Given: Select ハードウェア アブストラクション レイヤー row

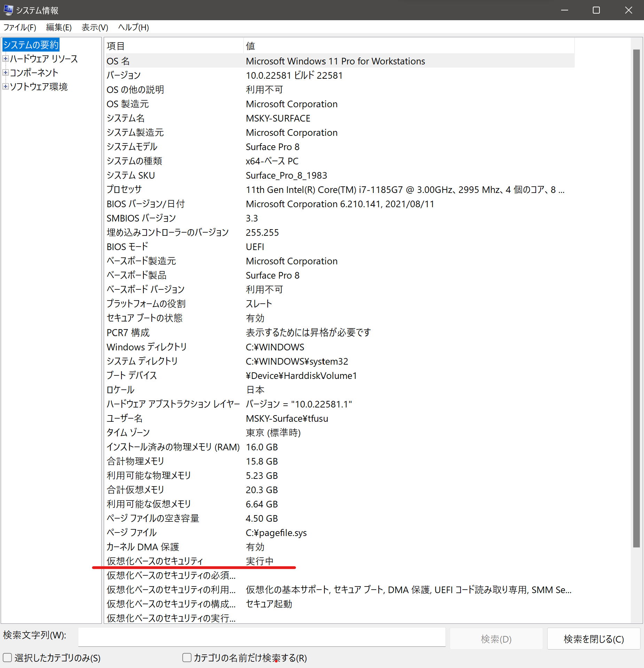Looking at the screenshot, I should pyautogui.click(x=339, y=404).
